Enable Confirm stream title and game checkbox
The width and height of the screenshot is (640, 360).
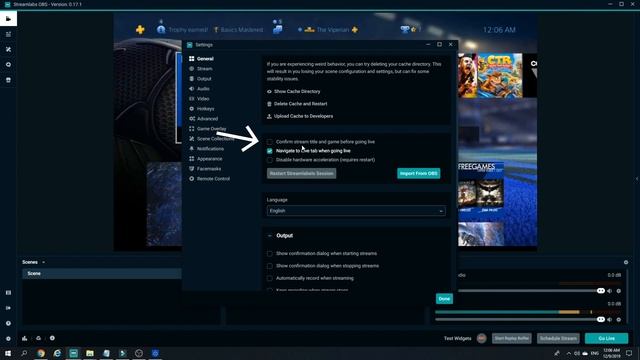tap(269, 142)
